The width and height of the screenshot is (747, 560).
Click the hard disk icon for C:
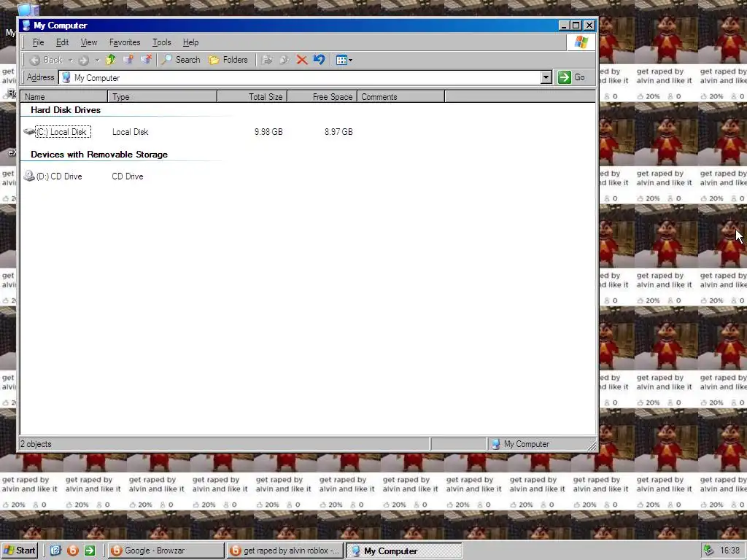pos(29,131)
